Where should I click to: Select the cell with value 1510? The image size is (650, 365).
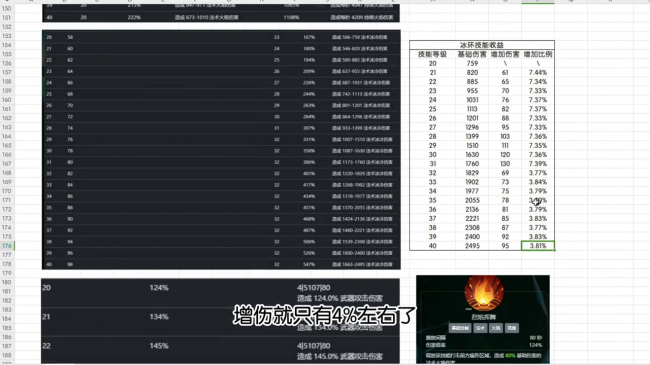[472, 146]
